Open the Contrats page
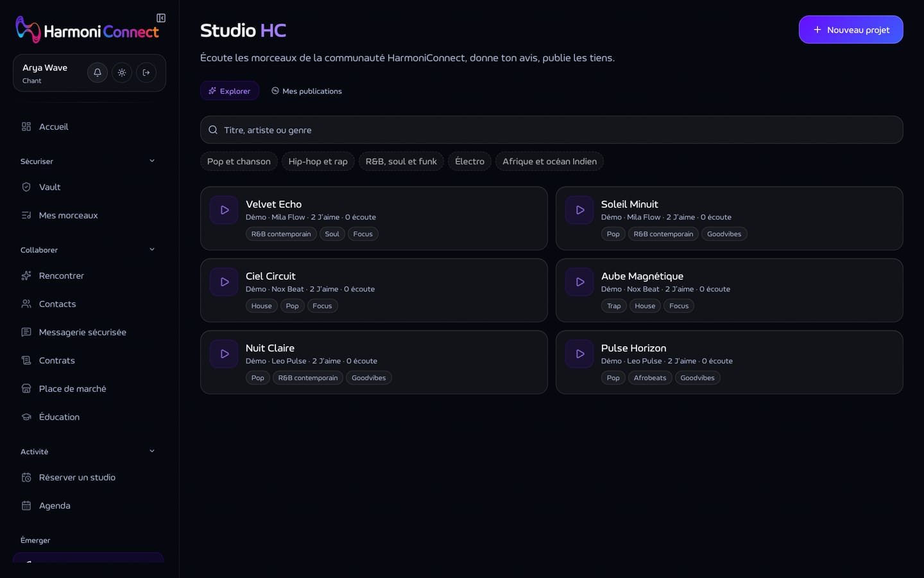The image size is (924, 578). 89,360
